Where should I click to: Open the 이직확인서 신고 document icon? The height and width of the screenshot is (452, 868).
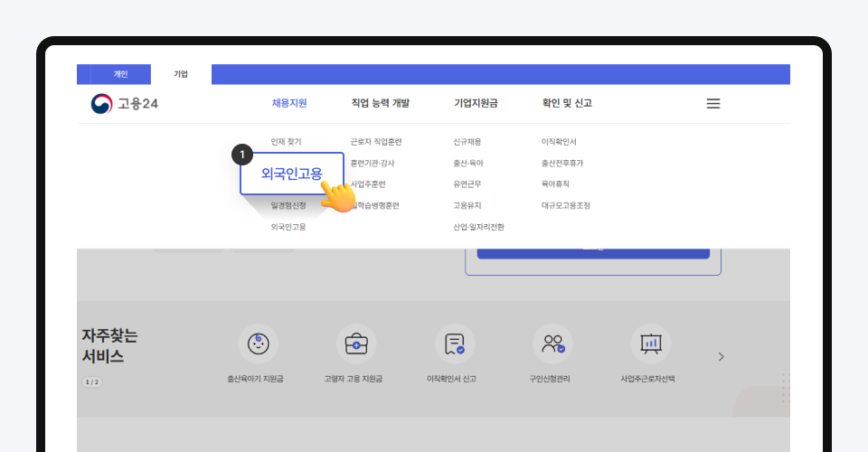click(455, 344)
